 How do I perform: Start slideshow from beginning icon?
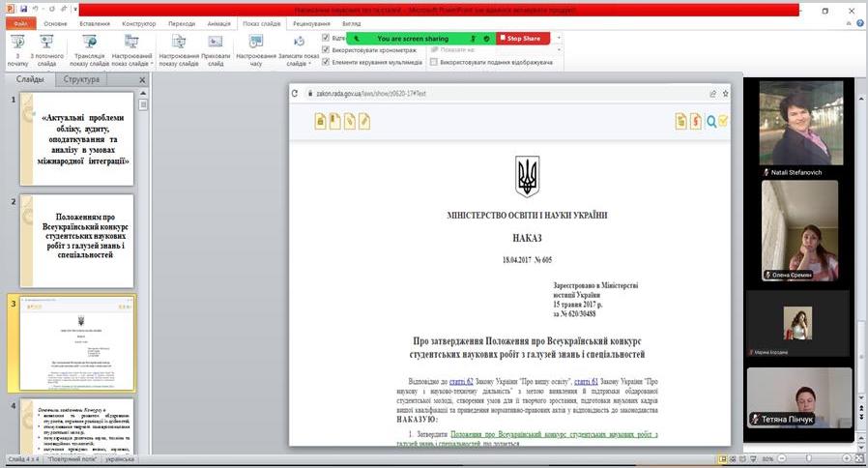click(x=17, y=50)
